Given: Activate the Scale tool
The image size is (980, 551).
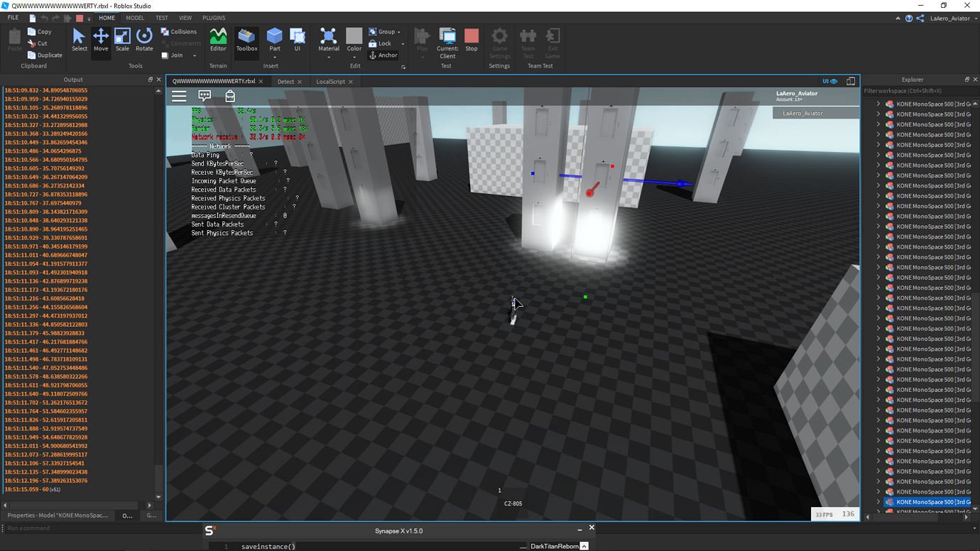Looking at the screenshot, I should click(122, 40).
